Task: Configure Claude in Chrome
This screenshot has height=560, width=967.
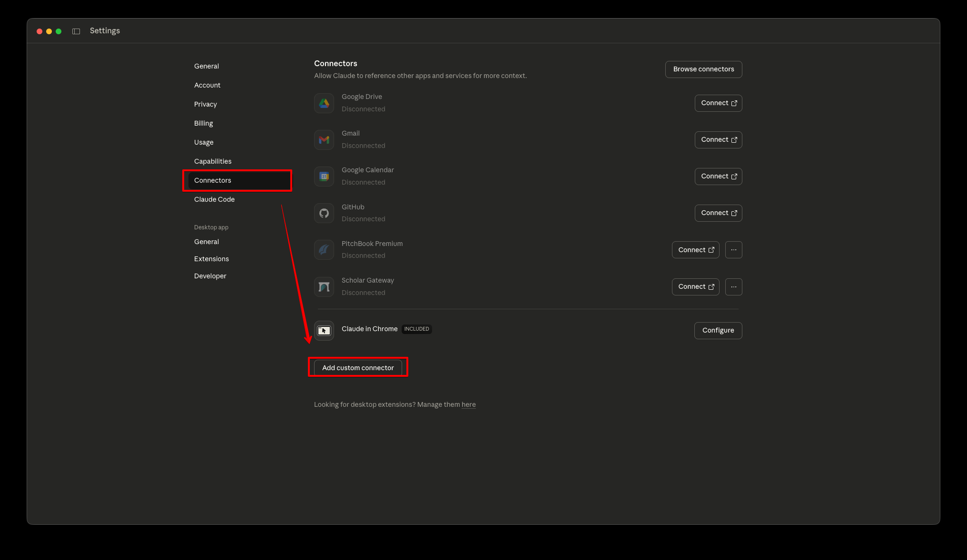Action: coord(718,331)
